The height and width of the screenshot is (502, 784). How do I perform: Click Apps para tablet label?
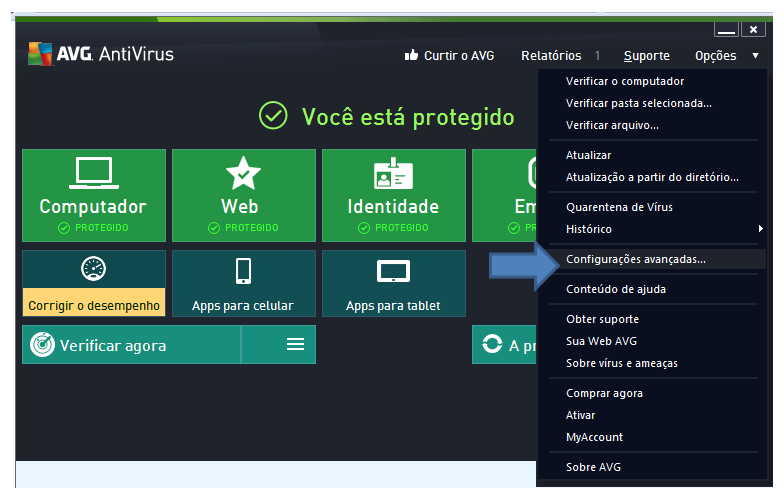click(393, 306)
